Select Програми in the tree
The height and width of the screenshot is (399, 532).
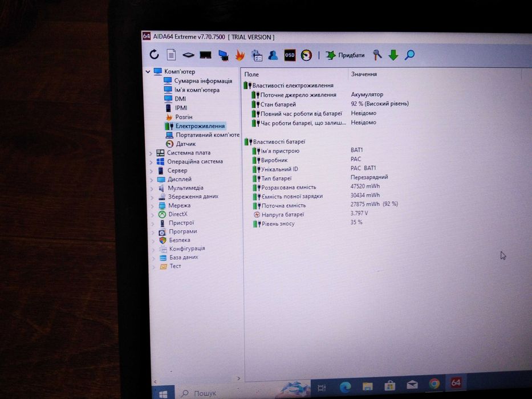[x=178, y=231]
